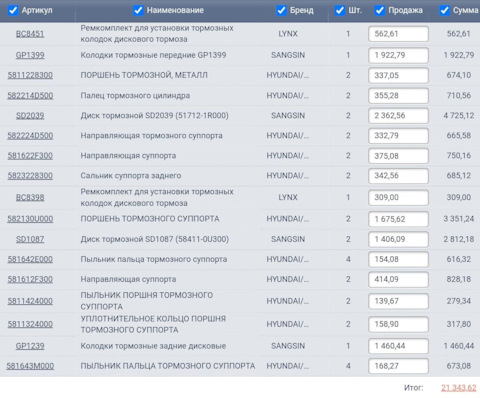Select name 'Диск тормозной SD1087 (58411-0U300)'
This screenshot has height=398, width=480.
155,239
